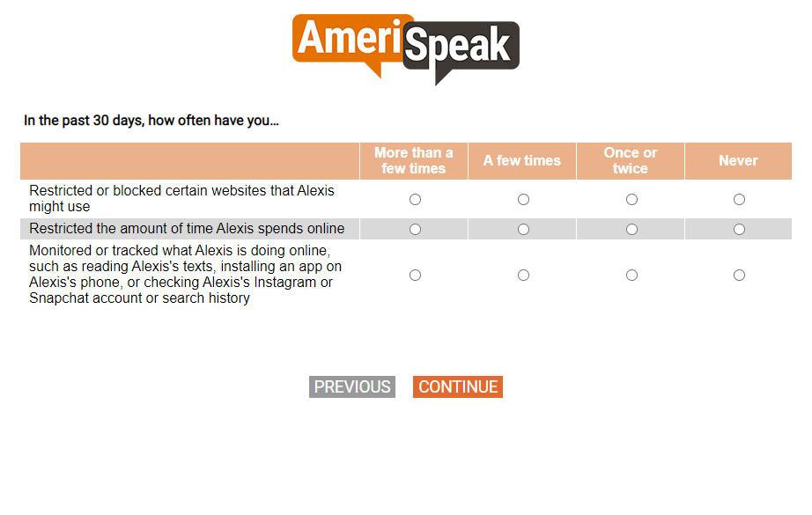
Task: Click the 'Once or twice' column header
Action: [x=631, y=161]
